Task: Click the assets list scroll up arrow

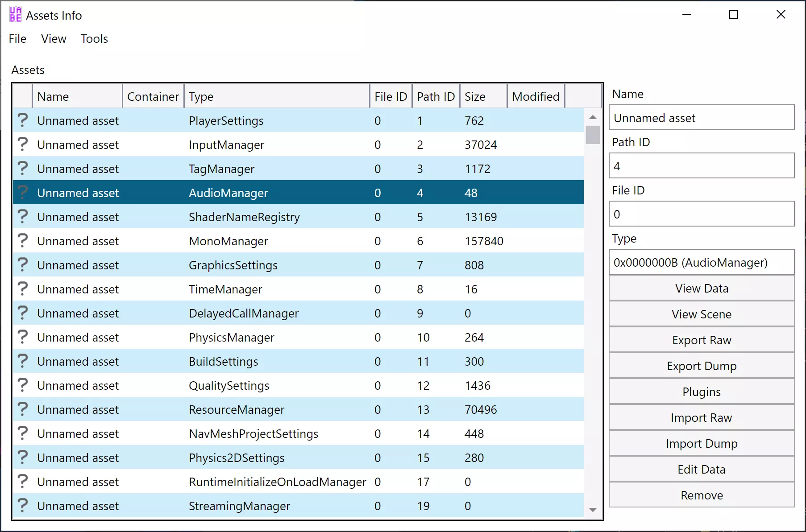Action: tap(593, 117)
